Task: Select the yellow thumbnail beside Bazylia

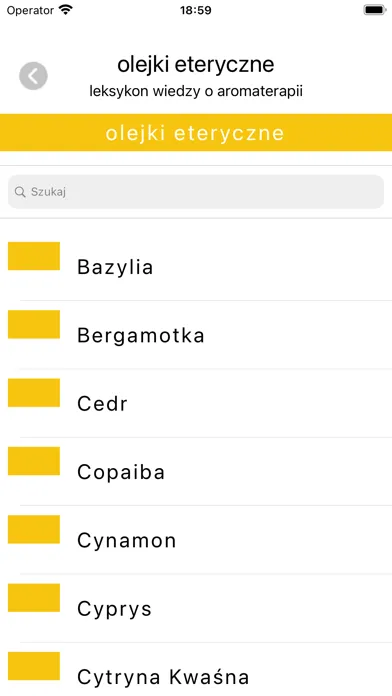Action: [x=34, y=256]
